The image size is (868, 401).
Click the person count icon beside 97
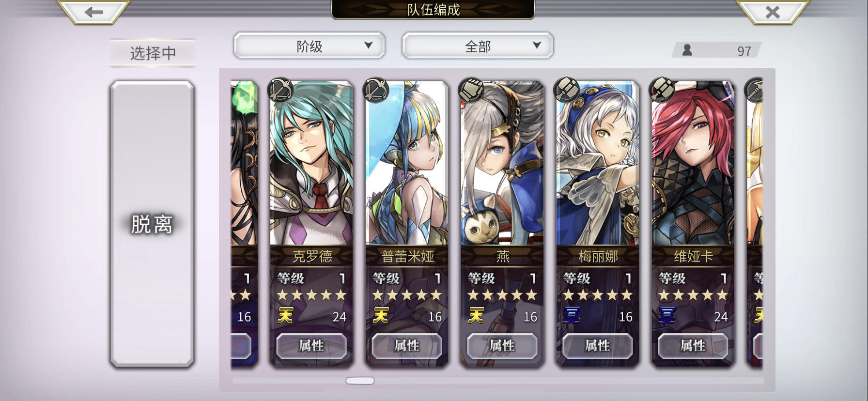[687, 50]
